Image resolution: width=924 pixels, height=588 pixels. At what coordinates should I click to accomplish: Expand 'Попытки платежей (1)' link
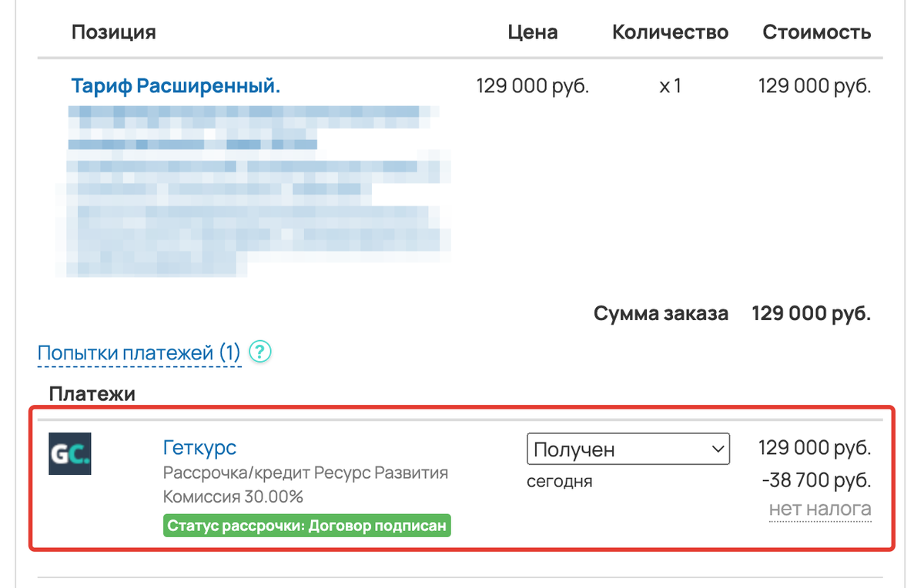click(x=139, y=353)
